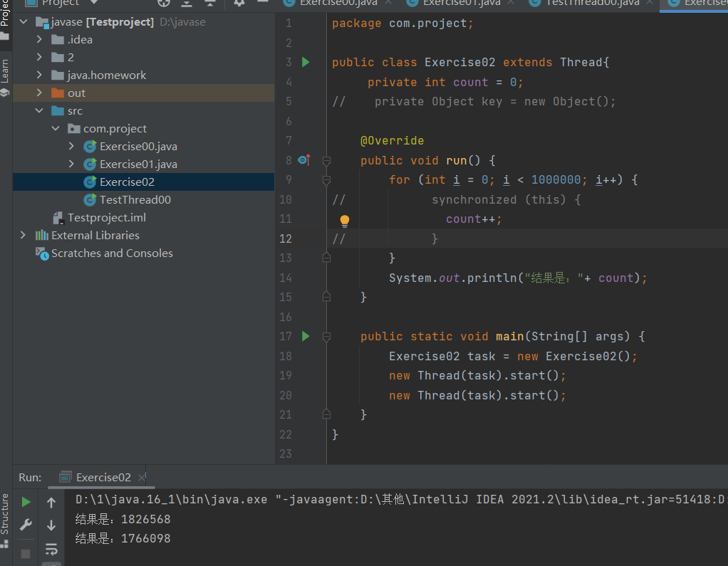Switch to the TestThread00.java editor tab
The image size is (728, 566).
pyautogui.click(x=593, y=4)
